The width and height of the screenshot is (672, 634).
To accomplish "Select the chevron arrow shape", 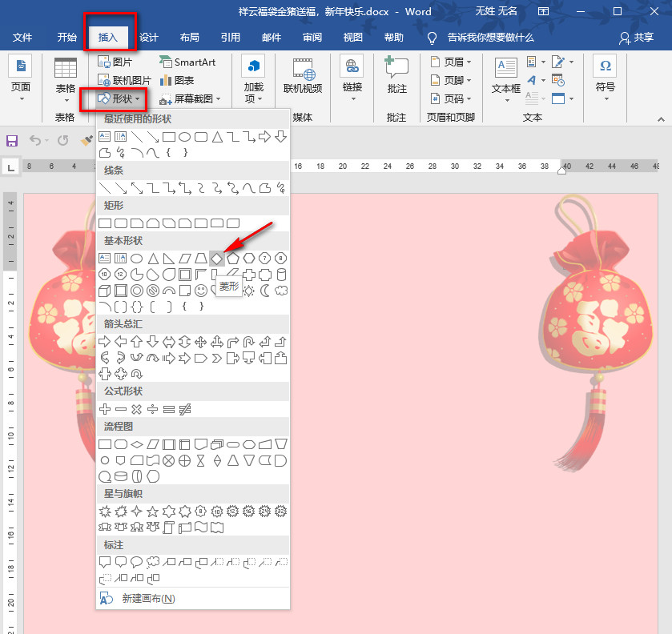I will pos(217,358).
